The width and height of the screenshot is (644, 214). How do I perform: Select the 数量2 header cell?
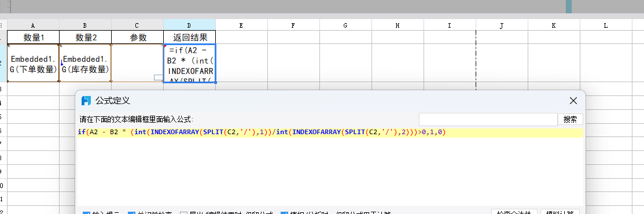(85, 38)
